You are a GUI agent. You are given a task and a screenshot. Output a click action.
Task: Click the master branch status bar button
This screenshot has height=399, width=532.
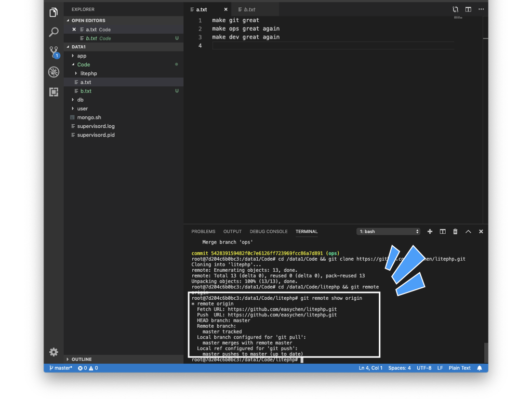pos(61,368)
